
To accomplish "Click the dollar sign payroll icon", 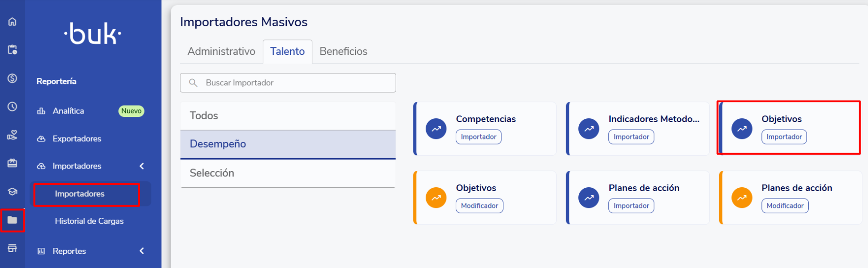I will (12, 78).
